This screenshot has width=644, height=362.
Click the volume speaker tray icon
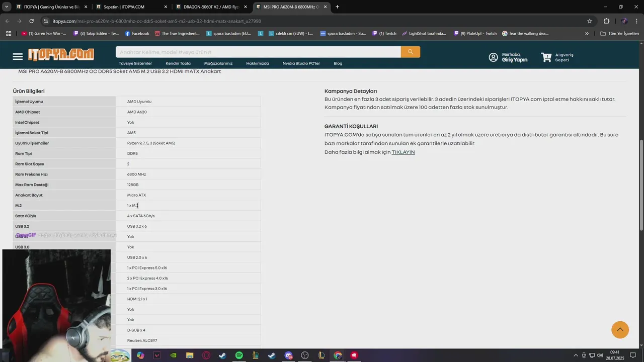tap(600, 355)
